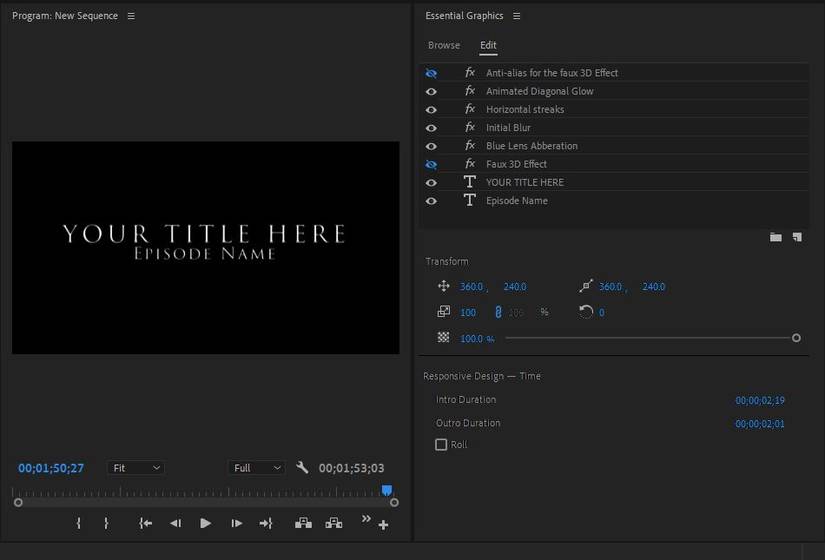Select the Animated Diagonal Glow layer
825x560 pixels.
pyautogui.click(x=539, y=92)
